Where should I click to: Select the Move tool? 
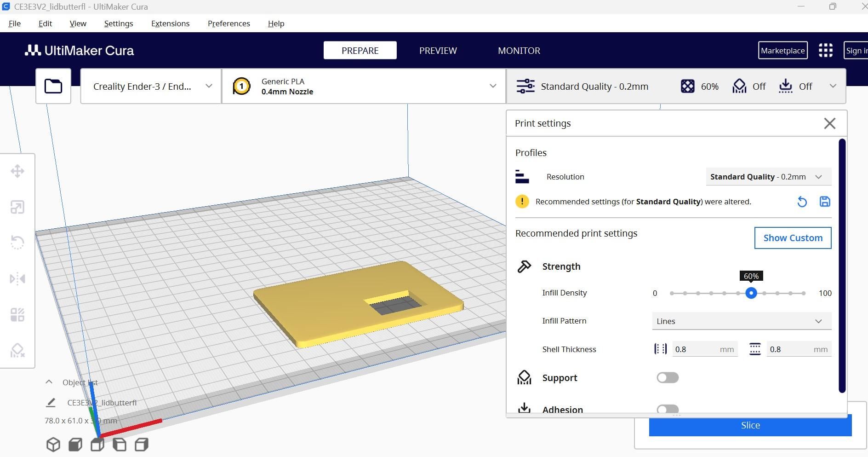pos(17,171)
